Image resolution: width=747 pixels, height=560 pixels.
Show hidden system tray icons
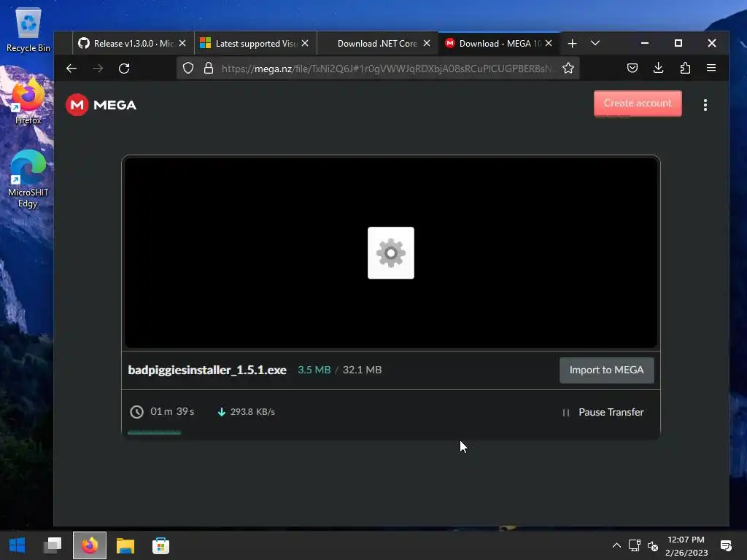616,545
